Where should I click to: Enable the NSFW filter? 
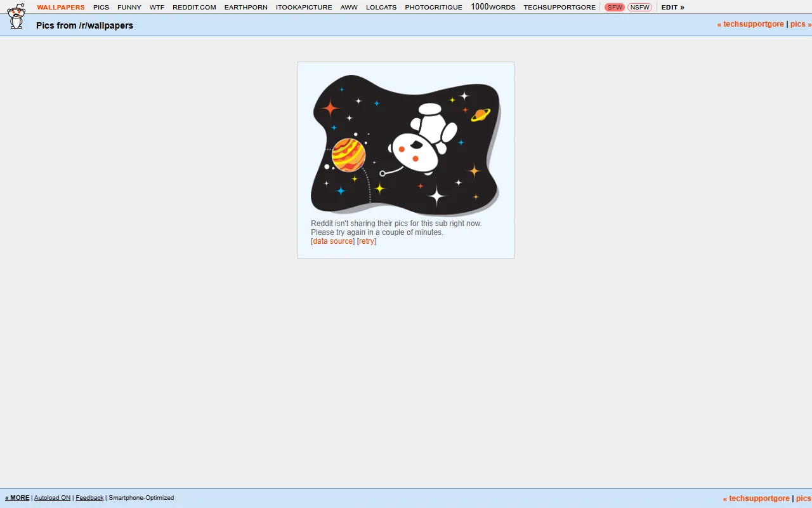click(x=639, y=7)
